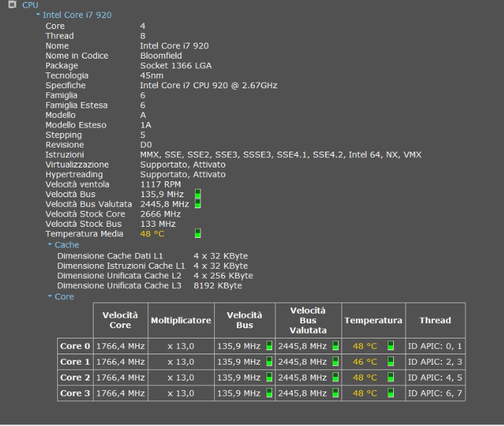Click the Cache heading label

[67, 245]
